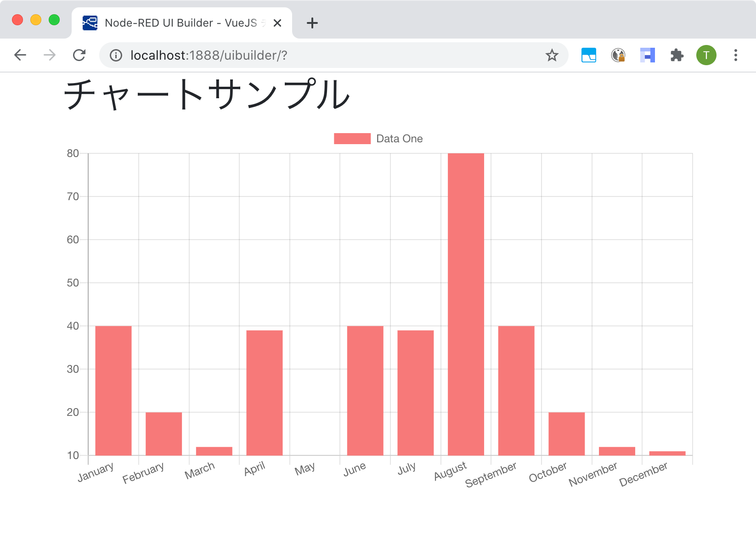Click the Data One legend label
Viewport: 756px width, 538px height.
400,139
